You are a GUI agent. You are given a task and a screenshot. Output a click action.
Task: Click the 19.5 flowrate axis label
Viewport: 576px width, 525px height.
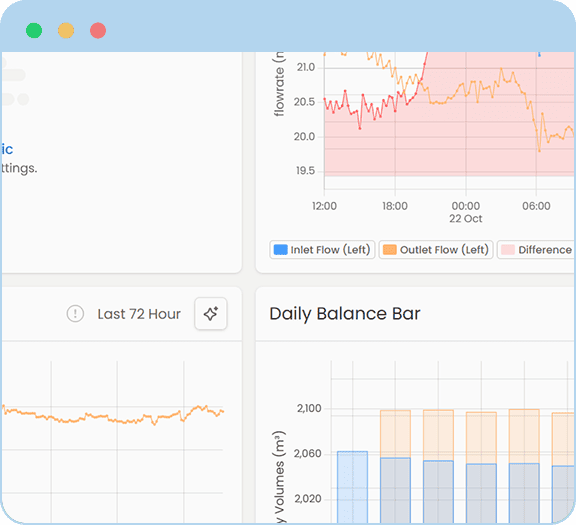click(306, 171)
